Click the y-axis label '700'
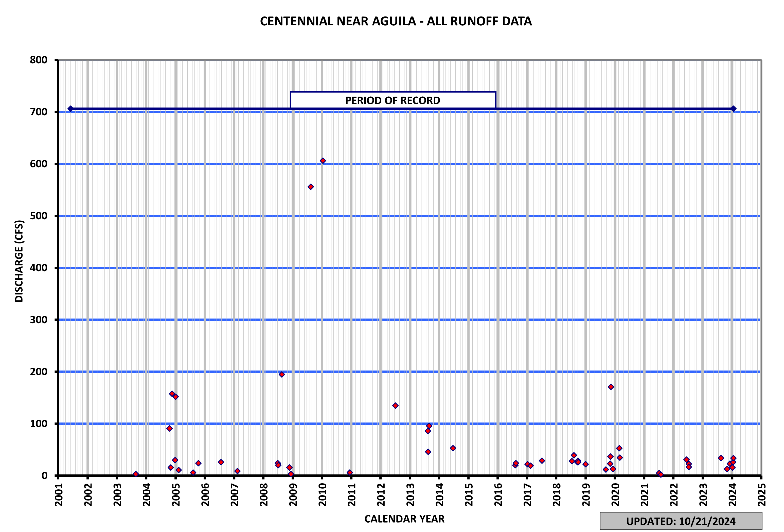 click(x=39, y=112)
